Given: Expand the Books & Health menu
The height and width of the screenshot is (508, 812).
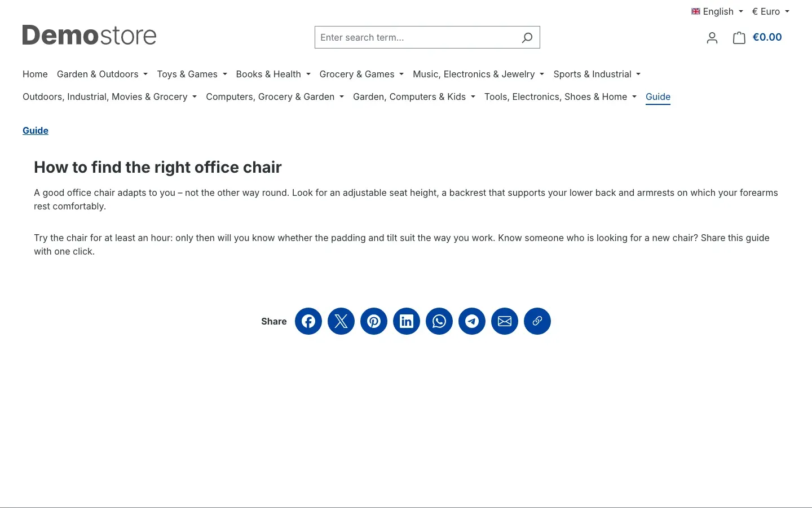Looking at the screenshot, I should [x=273, y=74].
